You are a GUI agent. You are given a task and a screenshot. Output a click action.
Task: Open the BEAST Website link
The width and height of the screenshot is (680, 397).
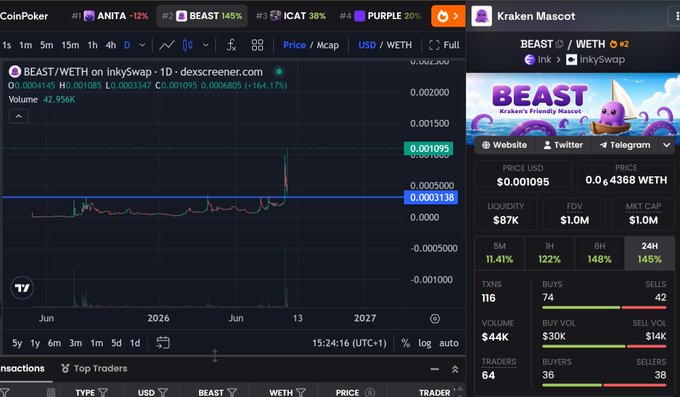tap(505, 145)
